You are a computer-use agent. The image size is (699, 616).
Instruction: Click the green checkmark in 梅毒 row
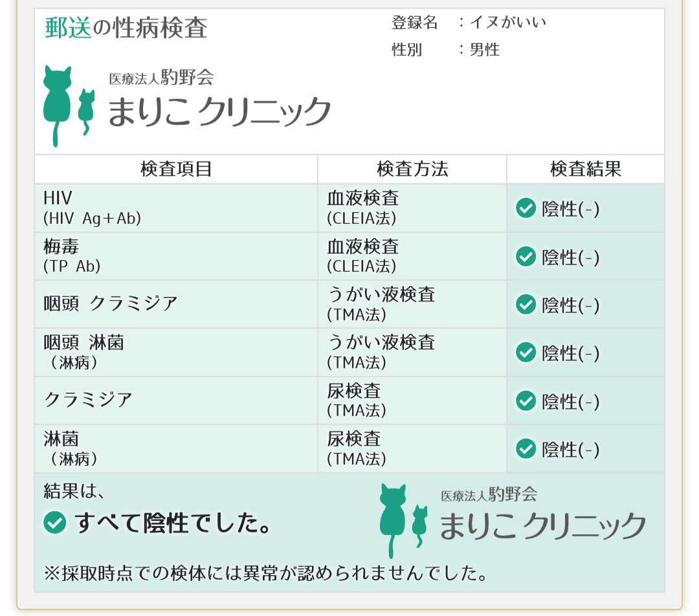pyautogui.click(x=526, y=256)
